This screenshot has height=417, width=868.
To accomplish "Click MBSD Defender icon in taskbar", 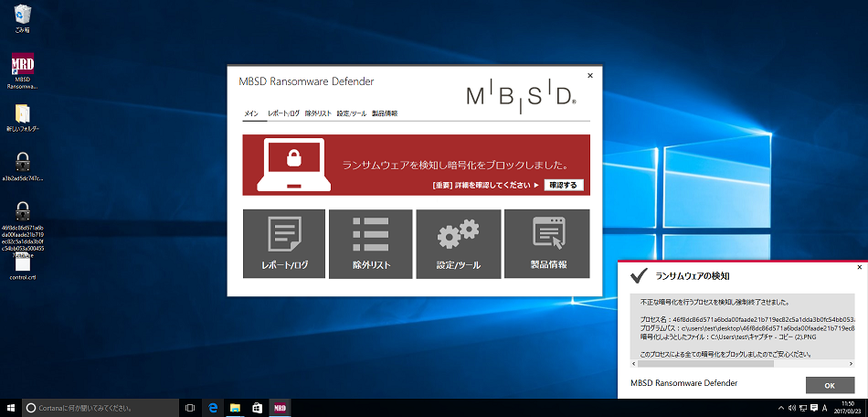I will [281, 407].
